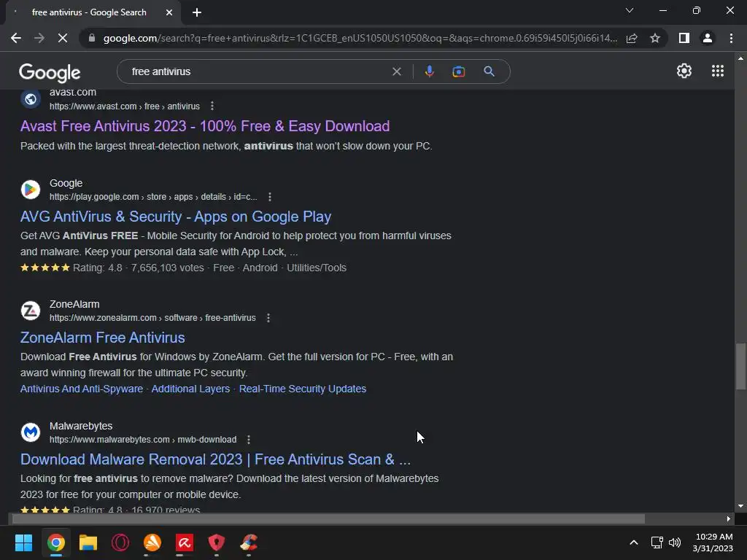The width and height of the screenshot is (747, 560).
Task: Click the horizontal scrollbar thumb
Action: pyautogui.click(x=328, y=518)
